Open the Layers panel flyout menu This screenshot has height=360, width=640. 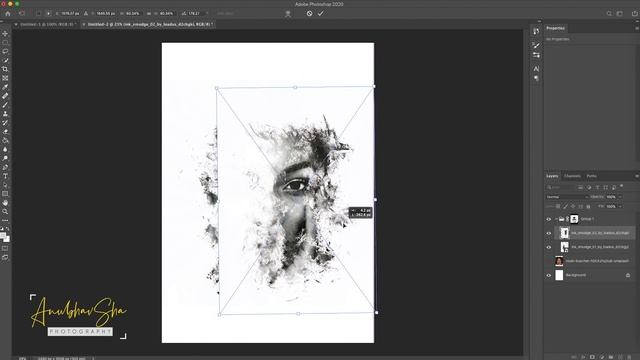(637, 176)
